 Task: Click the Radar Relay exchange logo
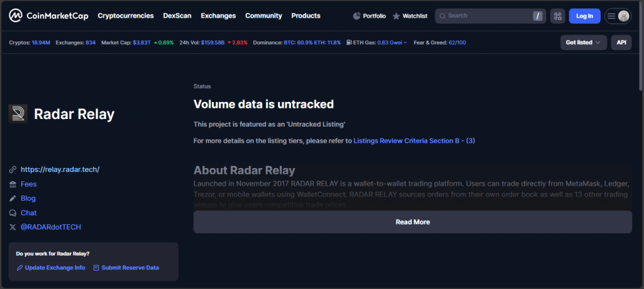(18, 114)
